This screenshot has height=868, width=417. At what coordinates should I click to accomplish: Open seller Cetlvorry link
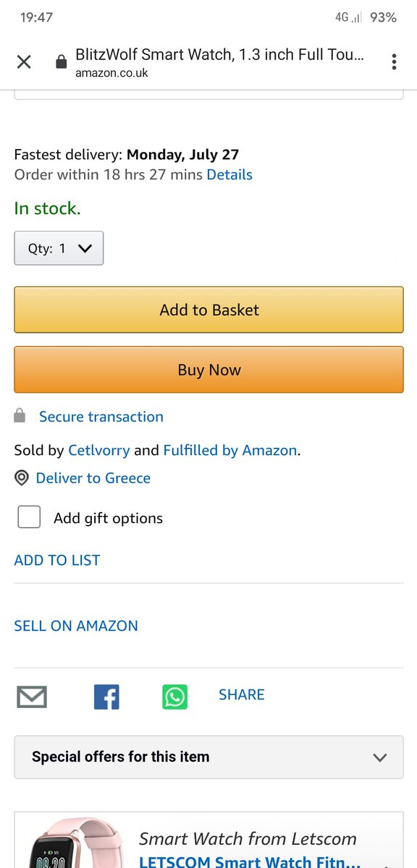click(99, 450)
